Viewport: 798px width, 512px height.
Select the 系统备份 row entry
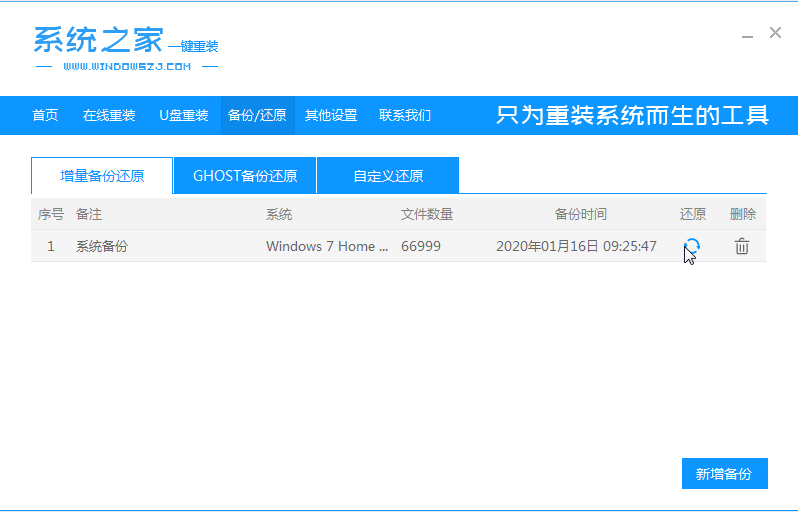tap(102, 246)
